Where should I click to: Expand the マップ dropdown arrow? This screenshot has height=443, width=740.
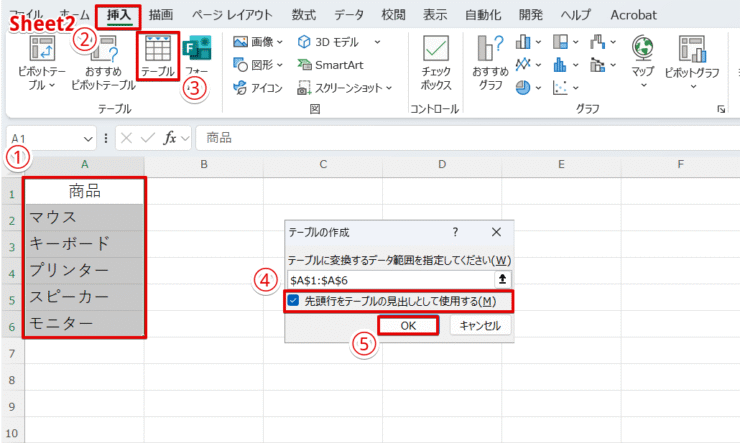click(x=643, y=85)
